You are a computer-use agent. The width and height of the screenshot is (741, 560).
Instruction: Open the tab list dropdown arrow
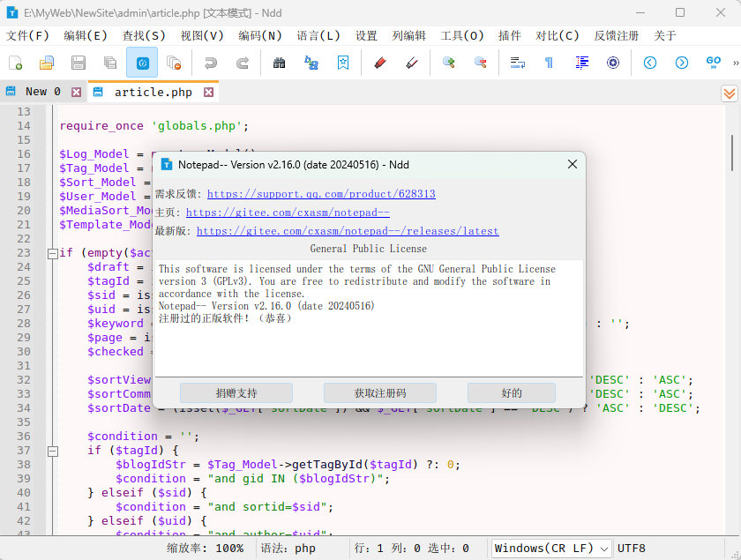click(x=730, y=93)
